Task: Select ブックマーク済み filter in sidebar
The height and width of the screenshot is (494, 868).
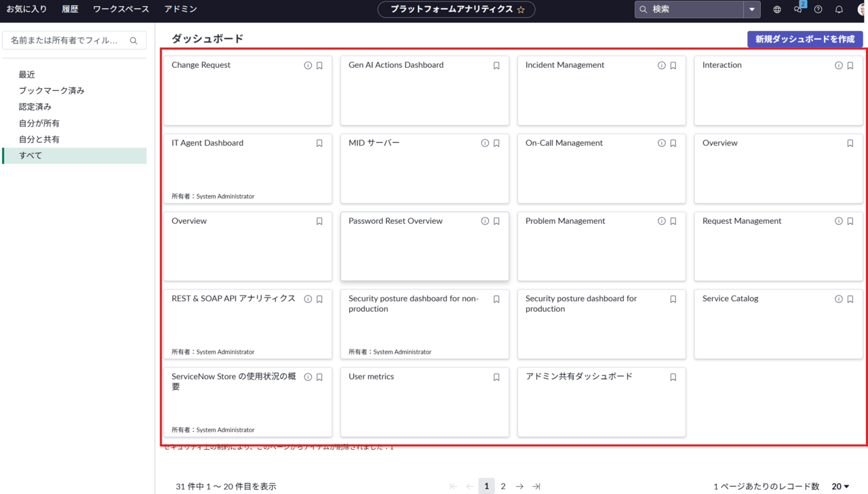Action: (52, 91)
